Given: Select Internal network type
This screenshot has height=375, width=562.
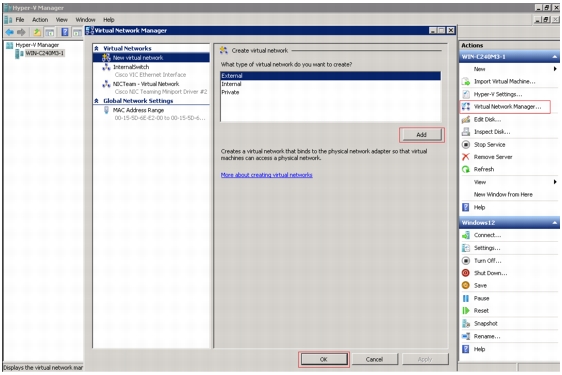Looking at the screenshot, I should [x=330, y=84].
